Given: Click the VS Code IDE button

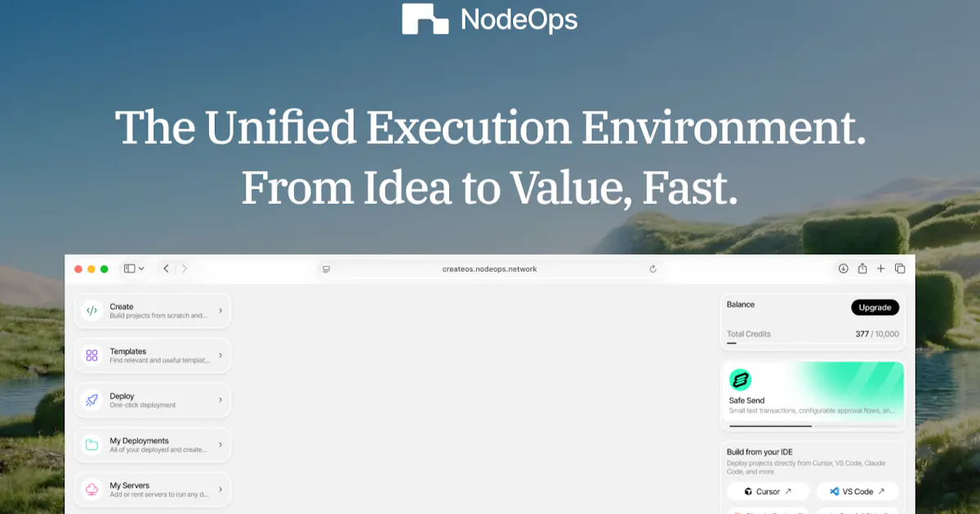Looking at the screenshot, I should 857,492.
